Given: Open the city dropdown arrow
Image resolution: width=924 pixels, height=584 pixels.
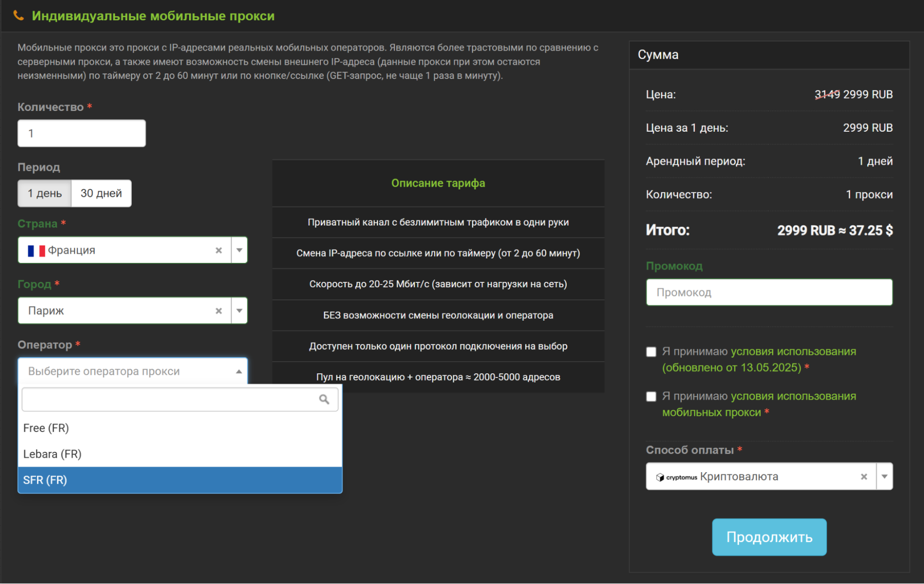Looking at the screenshot, I should coord(239,311).
